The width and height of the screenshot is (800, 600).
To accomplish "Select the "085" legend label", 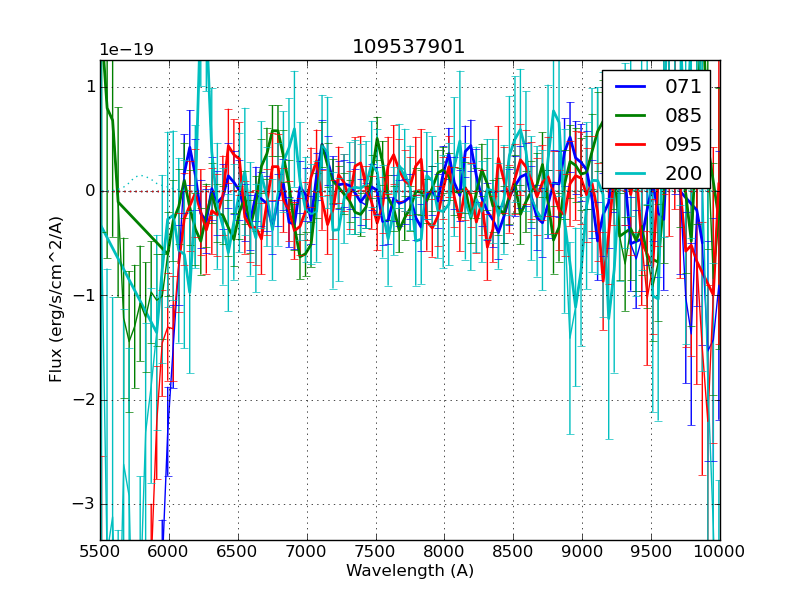I will [x=683, y=116].
